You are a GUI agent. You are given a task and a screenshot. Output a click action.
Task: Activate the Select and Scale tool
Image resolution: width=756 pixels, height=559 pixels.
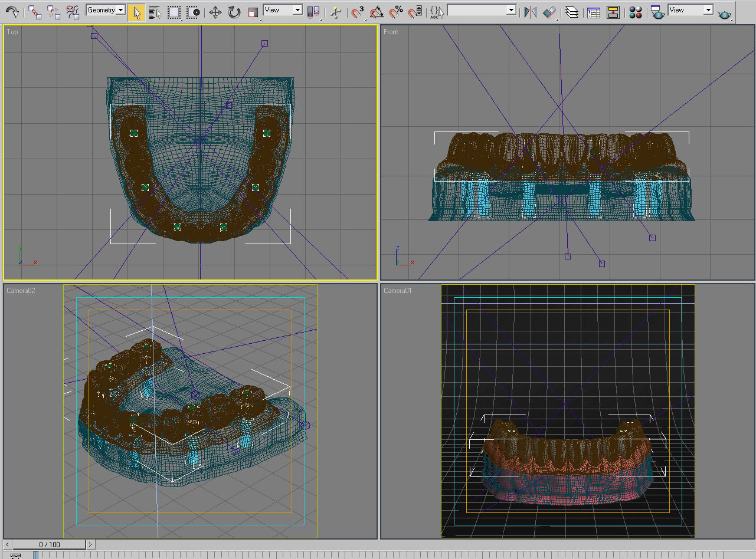[253, 12]
